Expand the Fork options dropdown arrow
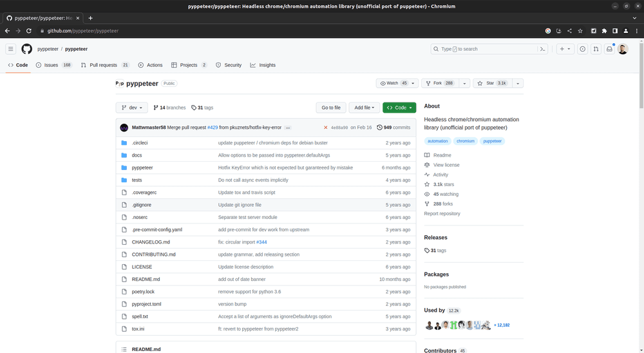The height and width of the screenshot is (353, 644). pos(464,84)
